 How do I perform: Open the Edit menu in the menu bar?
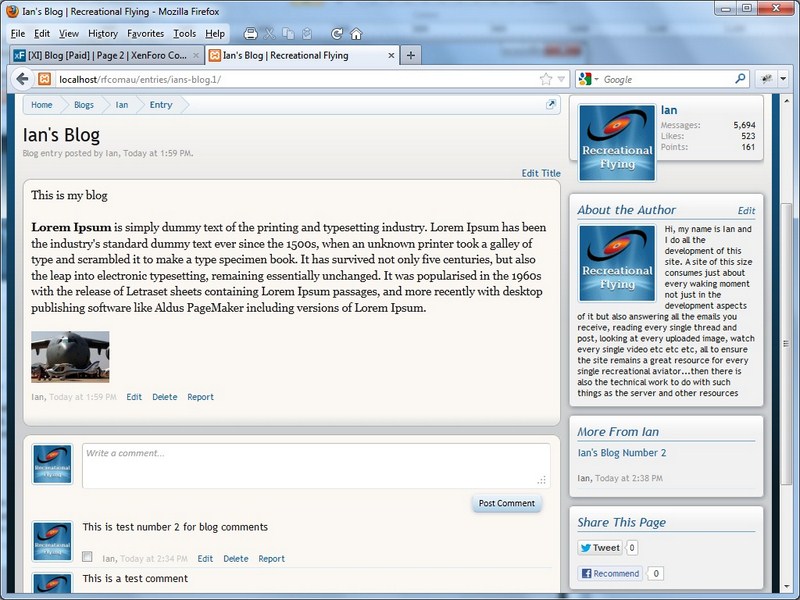click(x=42, y=34)
